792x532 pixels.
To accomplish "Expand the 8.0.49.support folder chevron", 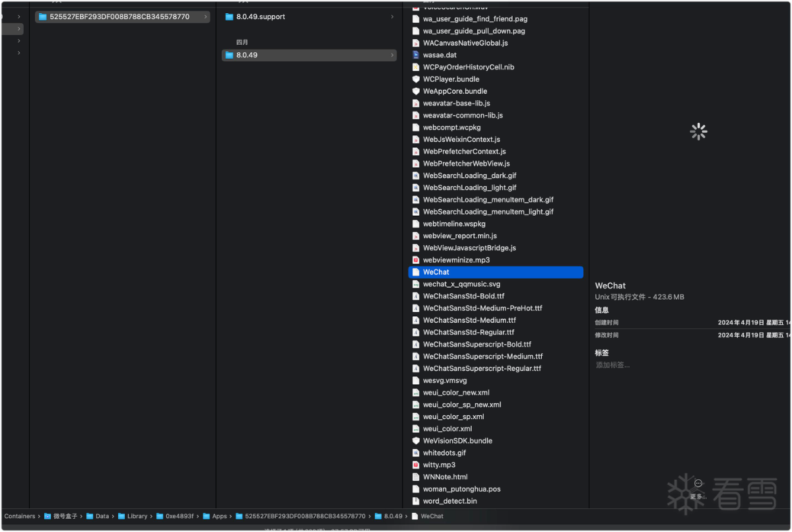I will point(392,17).
